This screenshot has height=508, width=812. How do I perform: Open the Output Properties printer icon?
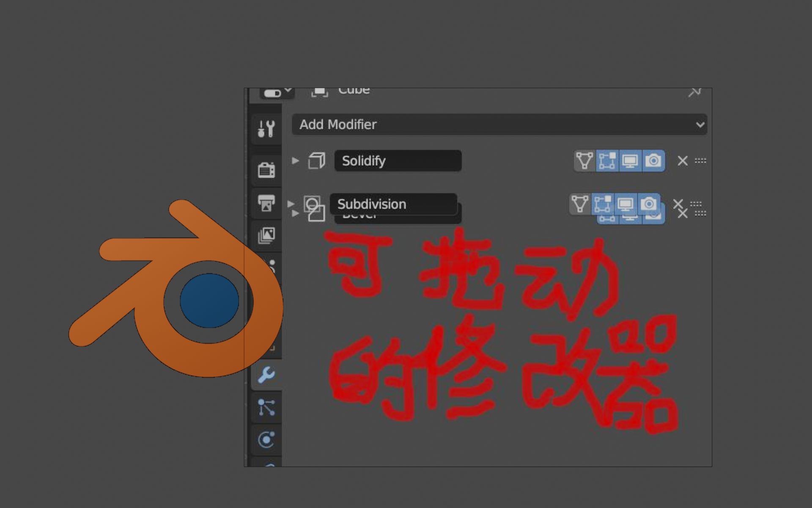coord(266,202)
